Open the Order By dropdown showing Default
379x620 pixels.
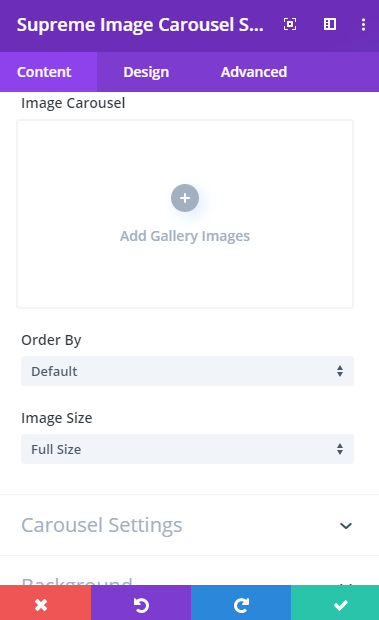point(187,371)
